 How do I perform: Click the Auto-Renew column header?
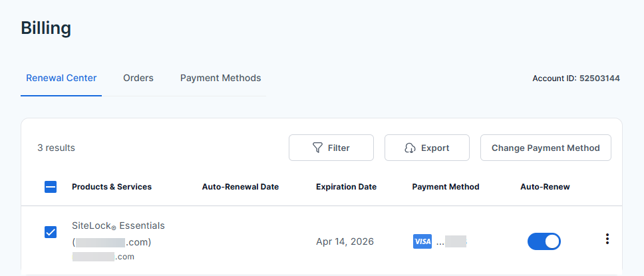click(545, 187)
